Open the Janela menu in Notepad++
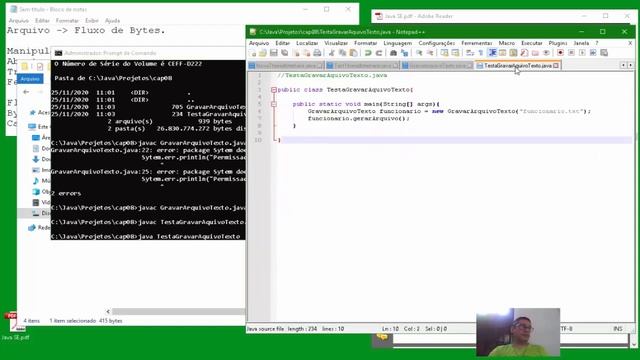 pyautogui.click(x=581, y=43)
